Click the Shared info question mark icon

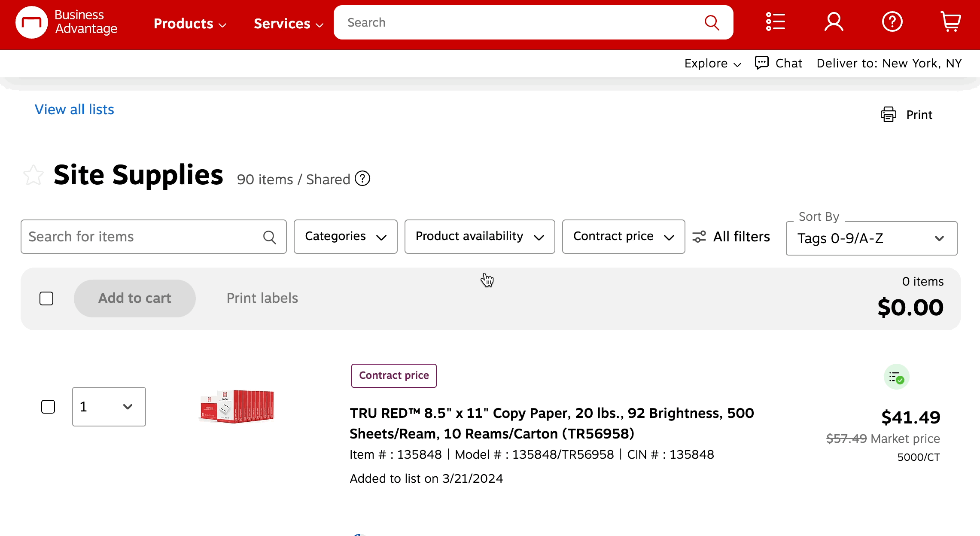(362, 179)
